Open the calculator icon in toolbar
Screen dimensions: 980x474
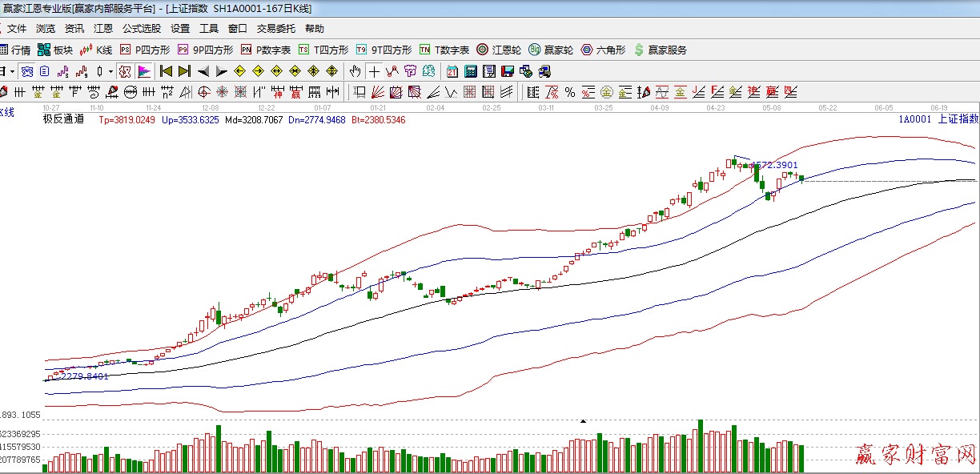click(x=470, y=71)
